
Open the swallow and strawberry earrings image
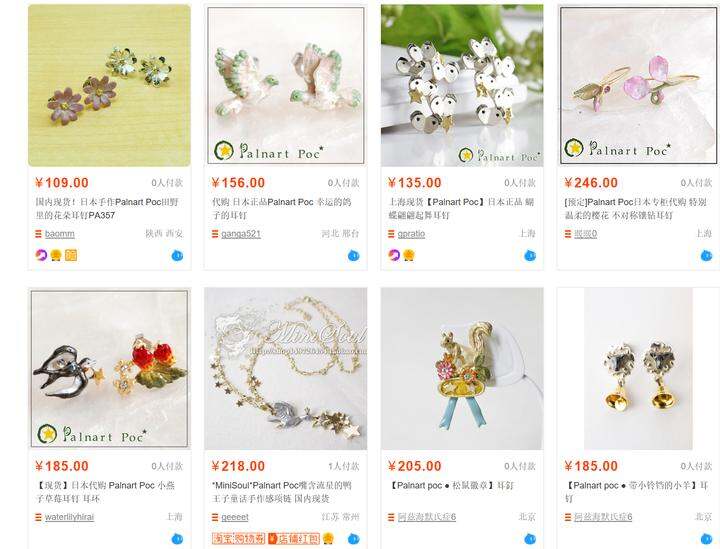coord(109,369)
